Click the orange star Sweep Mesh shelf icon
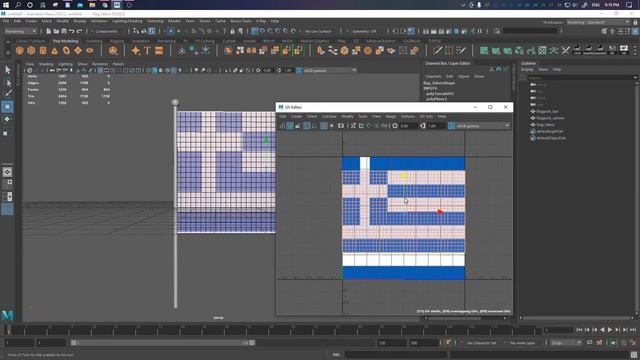Image resolution: width=640 pixels, height=360 pixels. (136, 51)
